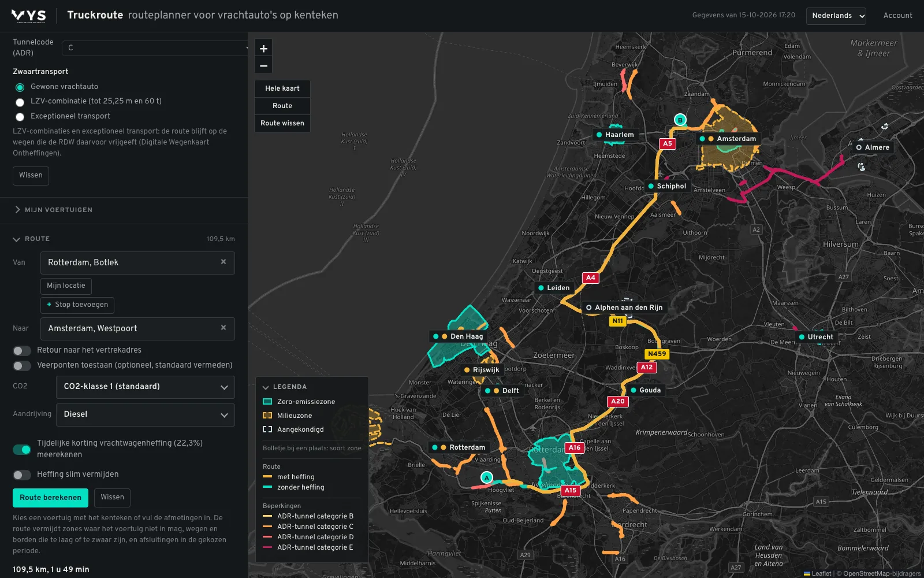Click Route wissen on map
The image size is (924, 578).
point(282,123)
